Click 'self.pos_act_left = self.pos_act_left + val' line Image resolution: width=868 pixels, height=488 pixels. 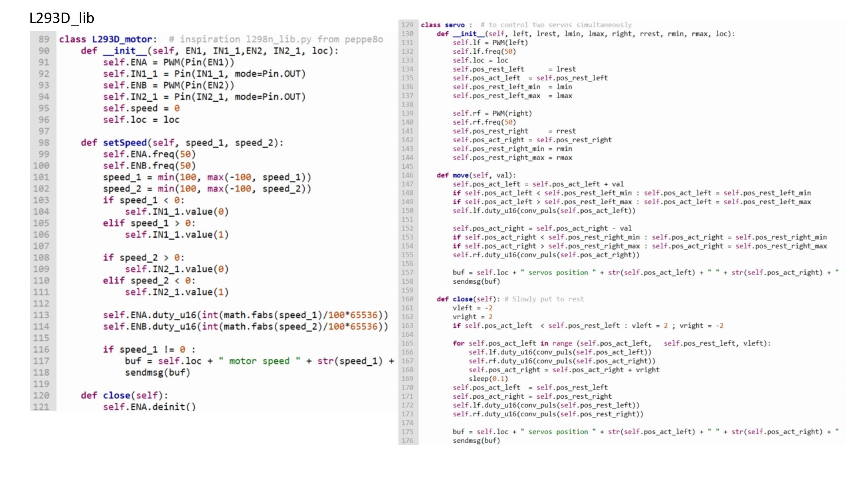pyautogui.click(x=538, y=184)
